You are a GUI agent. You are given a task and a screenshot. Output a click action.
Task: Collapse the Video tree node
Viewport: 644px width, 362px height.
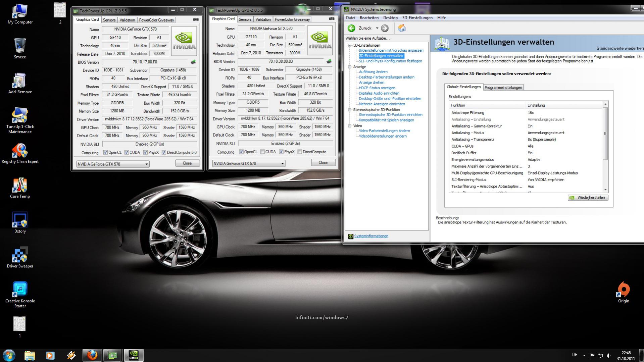350,126
